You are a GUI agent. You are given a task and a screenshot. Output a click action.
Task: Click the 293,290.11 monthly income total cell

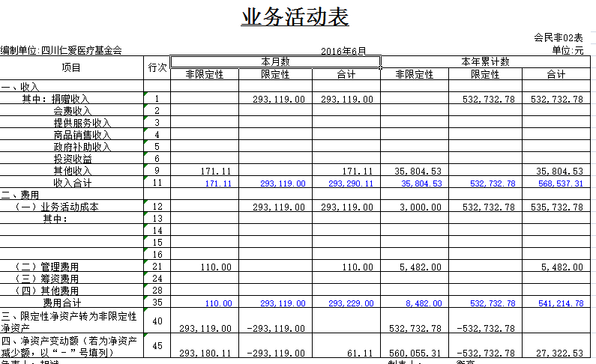click(346, 183)
